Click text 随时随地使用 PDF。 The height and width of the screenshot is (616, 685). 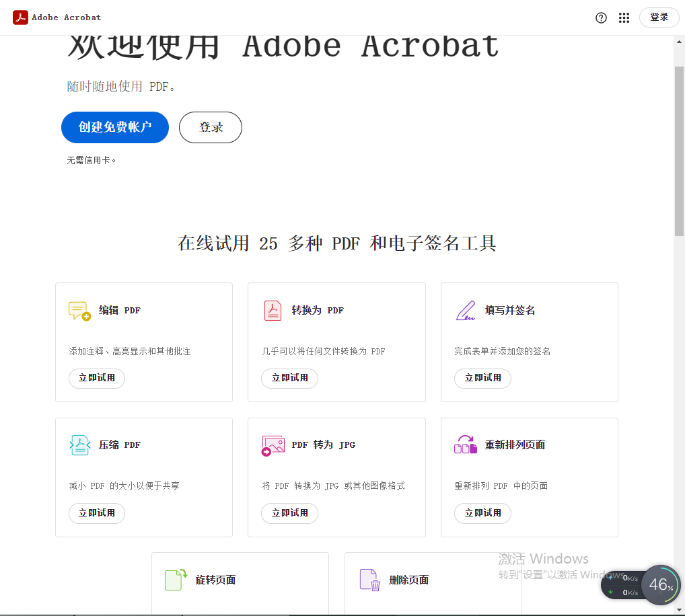pos(121,87)
